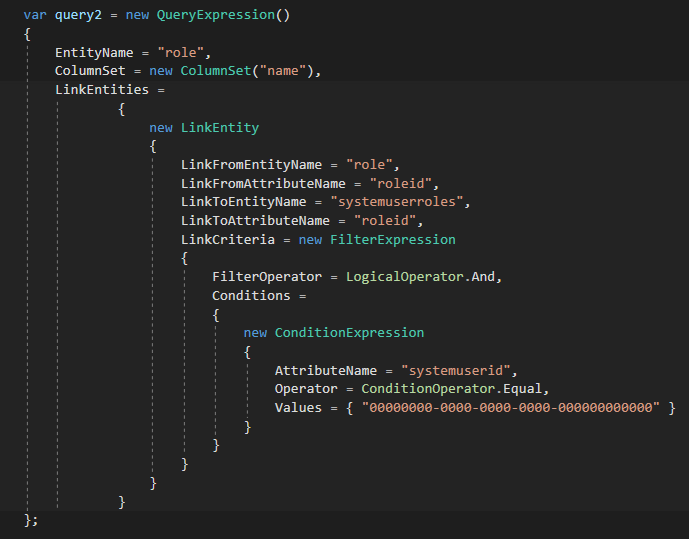Viewport: 689px width, 539px height.
Task: Click LogicalOperator enum name
Action: tap(405, 277)
